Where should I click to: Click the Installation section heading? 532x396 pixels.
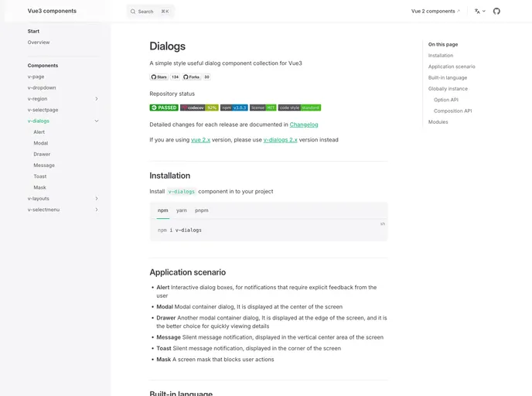click(x=169, y=176)
